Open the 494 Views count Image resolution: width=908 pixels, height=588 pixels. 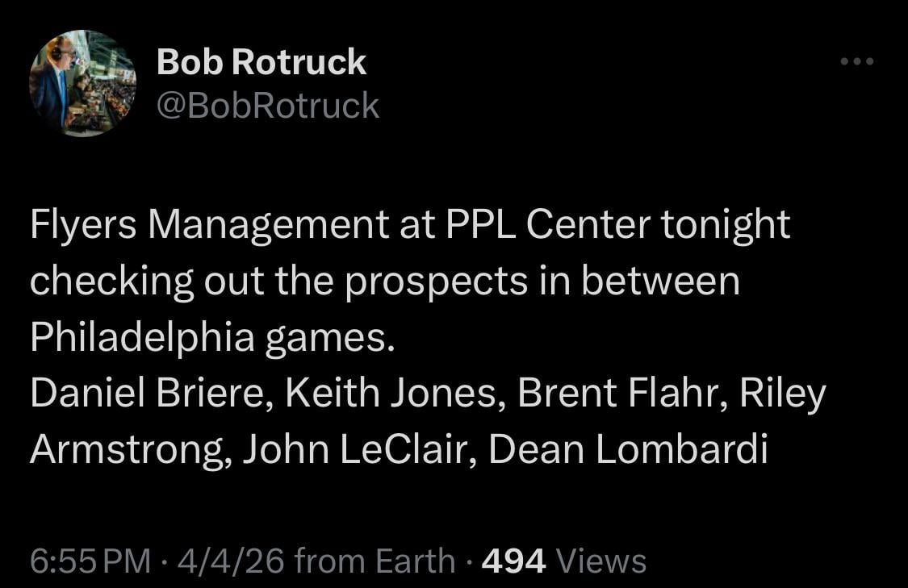point(563,561)
